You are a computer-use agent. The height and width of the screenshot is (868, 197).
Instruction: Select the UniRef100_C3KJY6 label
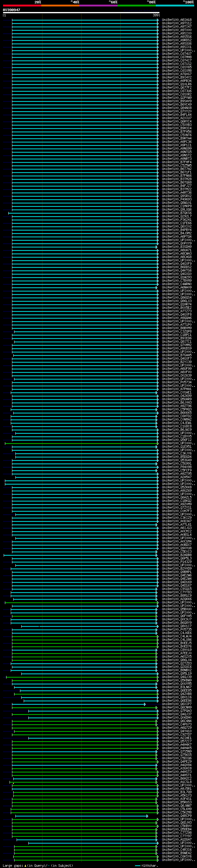pos(177,453)
